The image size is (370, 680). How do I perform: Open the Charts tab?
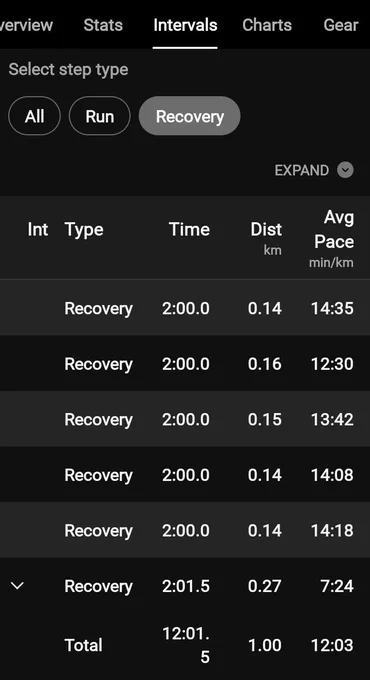[x=267, y=25]
